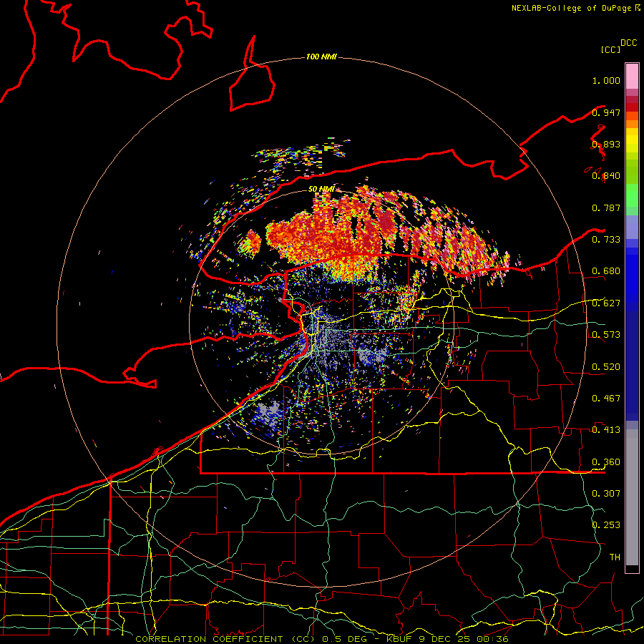Select the 0.413 legend value
Viewport: 644px width, 644px height.
606,430
